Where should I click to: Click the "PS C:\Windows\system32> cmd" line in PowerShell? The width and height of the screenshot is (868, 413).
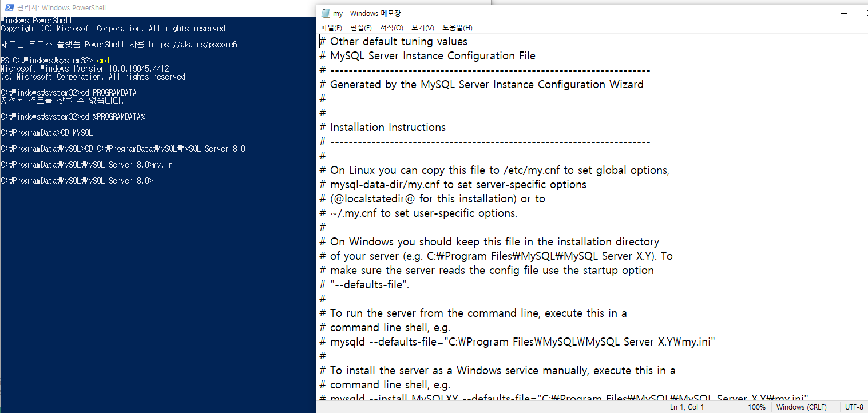pos(55,60)
